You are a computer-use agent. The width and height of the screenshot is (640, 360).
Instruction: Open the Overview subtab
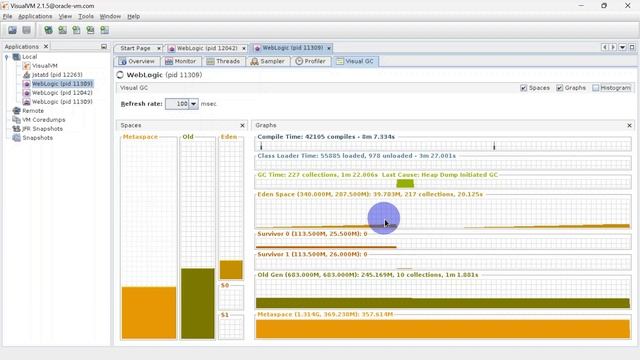point(137,61)
